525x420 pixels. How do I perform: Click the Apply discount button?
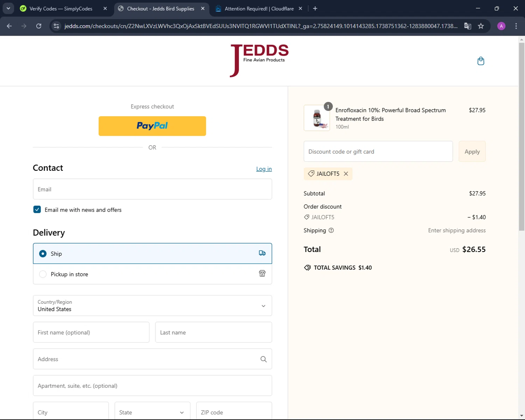point(472,152)
